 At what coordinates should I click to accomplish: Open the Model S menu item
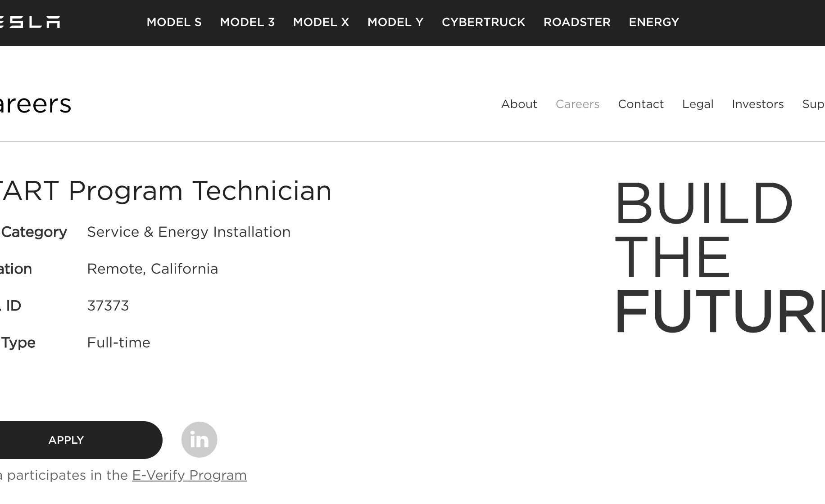point(174,22)
